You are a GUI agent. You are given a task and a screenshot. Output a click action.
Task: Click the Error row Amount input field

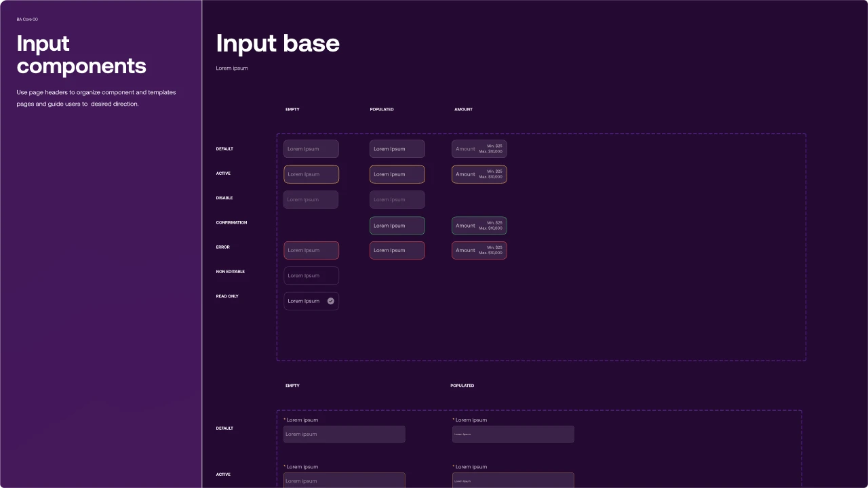(x=479, y=250)
